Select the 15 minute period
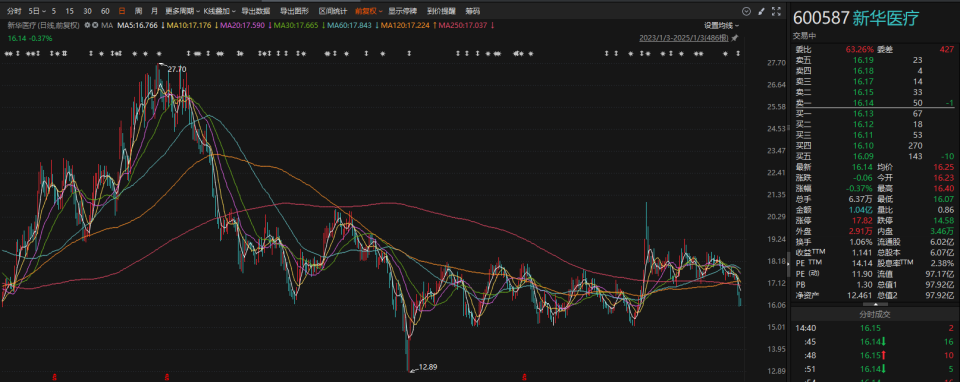 click(69, 11)
